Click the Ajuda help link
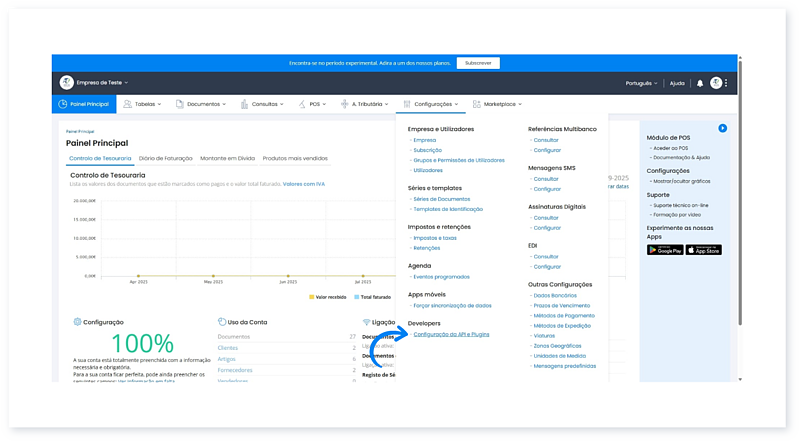This screenshot has height=442, width=800. pos(677,83)
